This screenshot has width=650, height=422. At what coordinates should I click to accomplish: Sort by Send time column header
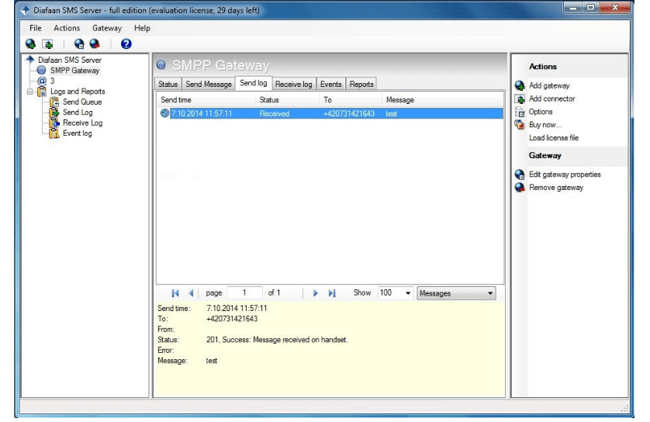206,100
